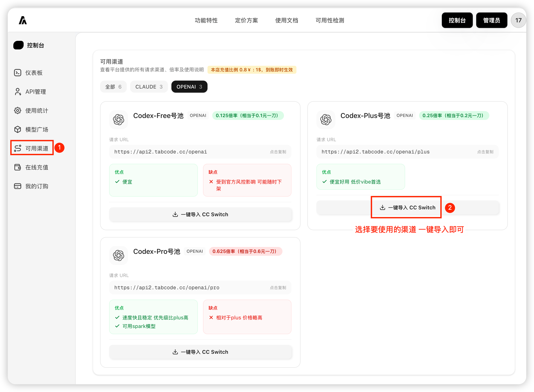Select the CLAUDE 3 filter tab
This screenshot has width=534, height=392.
tap(149, 87)
